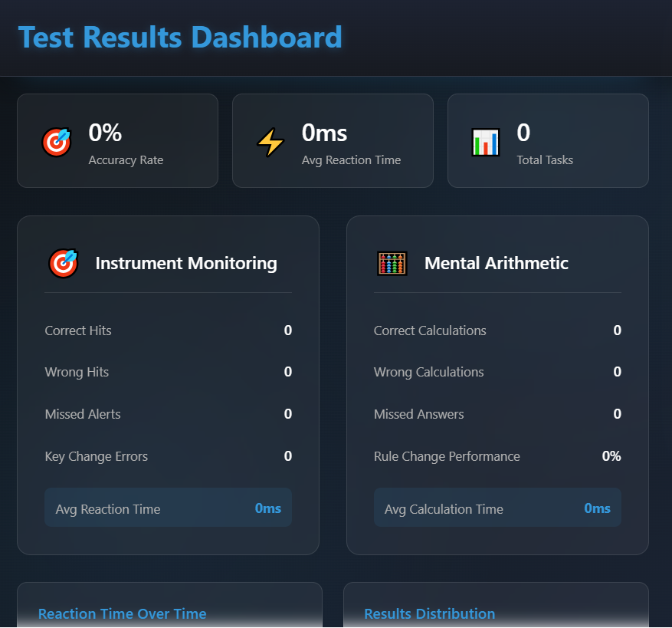Click the Wrong Hits count
Screen dimensions: 672x628
tap(288, 372)
